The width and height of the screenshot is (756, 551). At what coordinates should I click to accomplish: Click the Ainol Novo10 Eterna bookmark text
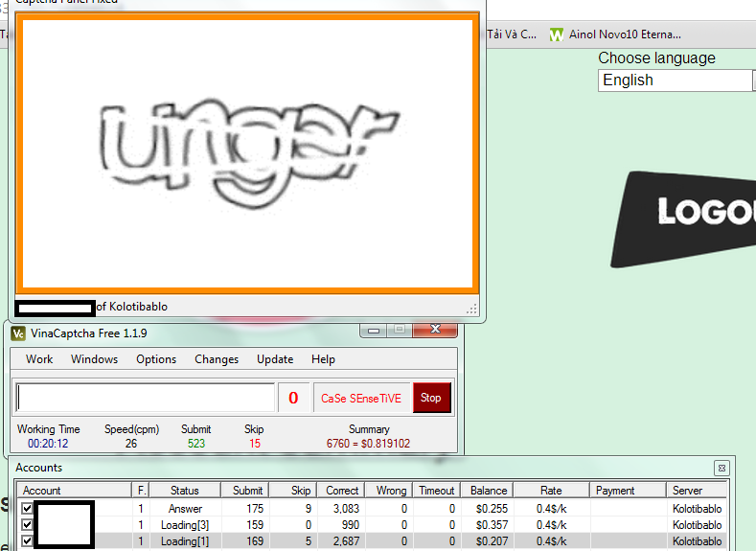(x=625, y=34)
